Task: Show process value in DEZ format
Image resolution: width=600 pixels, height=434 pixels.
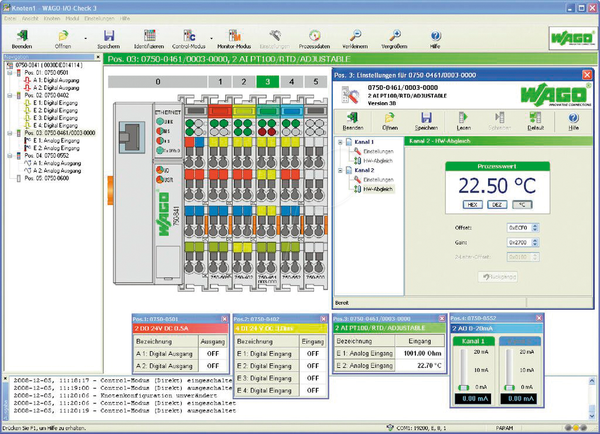Action: [497, 205]
